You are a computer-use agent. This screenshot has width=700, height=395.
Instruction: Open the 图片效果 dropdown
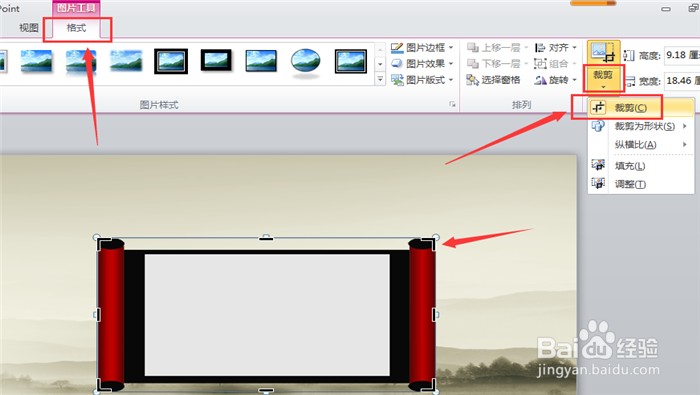coord(422,63)
